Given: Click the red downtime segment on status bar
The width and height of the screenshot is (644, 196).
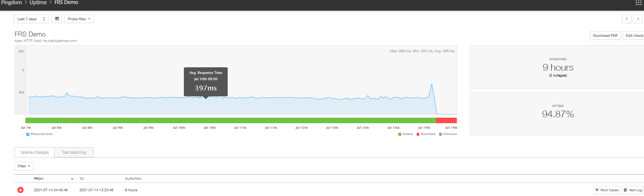Looking at the screenshot, I should (446, 120).
